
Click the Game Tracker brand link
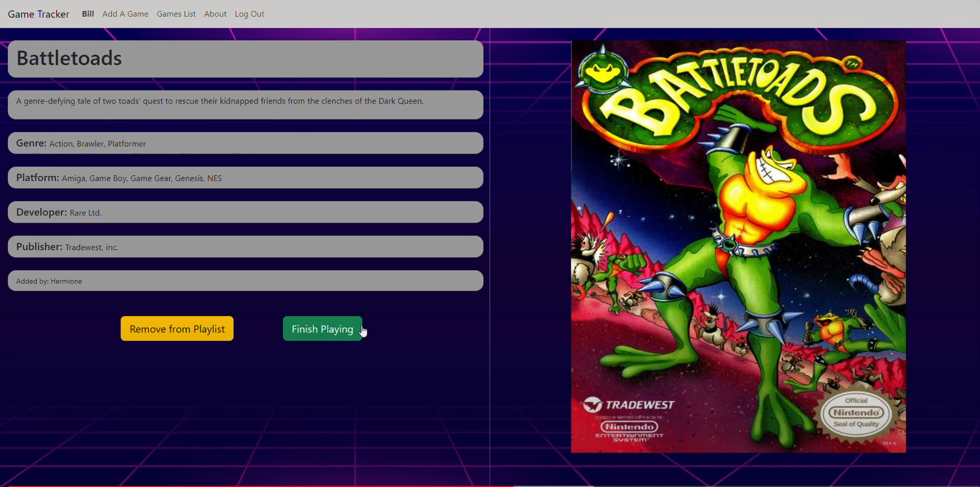point(39,14)
